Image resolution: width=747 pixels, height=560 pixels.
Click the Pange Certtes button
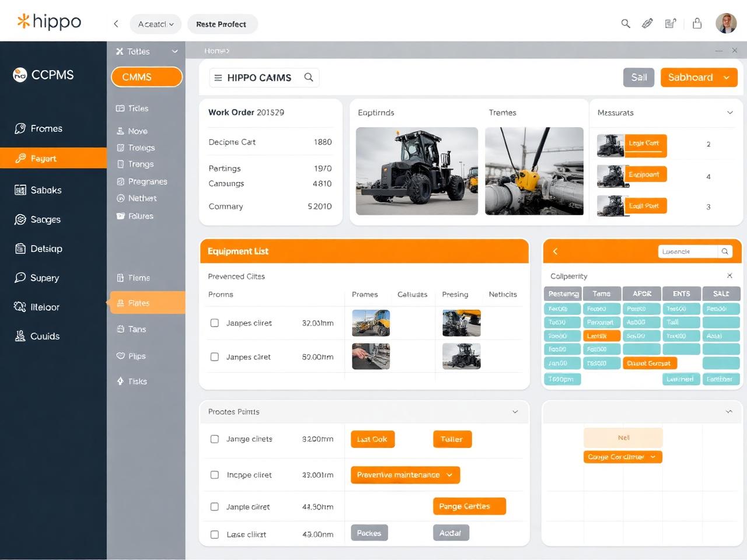469,506
